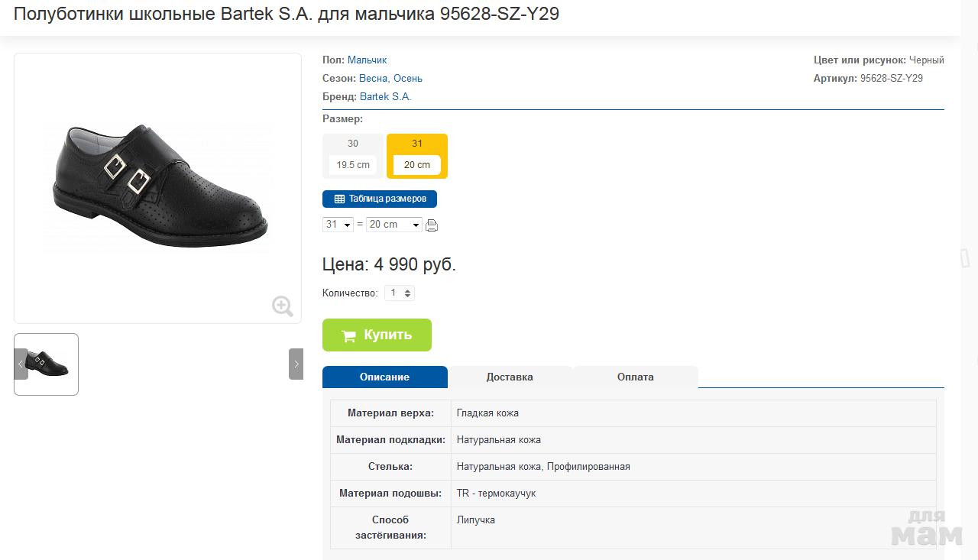Image resolution: width=978 pixels, height=560 pixels.
Task: Switch to the Доставка tab
Action: click(x=510, y=377)
